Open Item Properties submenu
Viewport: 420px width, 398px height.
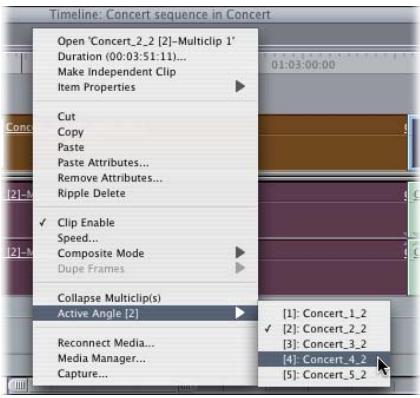(145, 87)
